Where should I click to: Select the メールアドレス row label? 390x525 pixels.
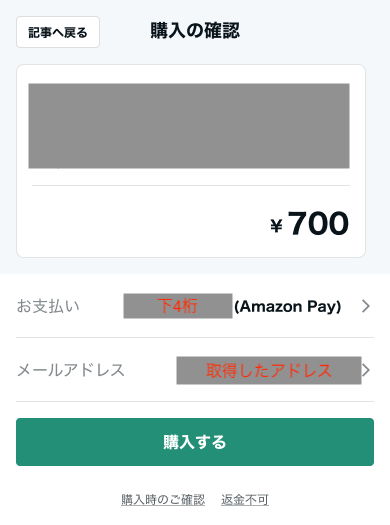[x=71, y=370]
